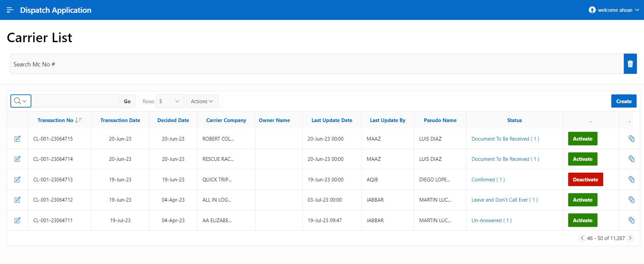The width and height of the screenshot is (644, 264).
Task: Open status link for CL-001-23064715
Action: (505, 139)
